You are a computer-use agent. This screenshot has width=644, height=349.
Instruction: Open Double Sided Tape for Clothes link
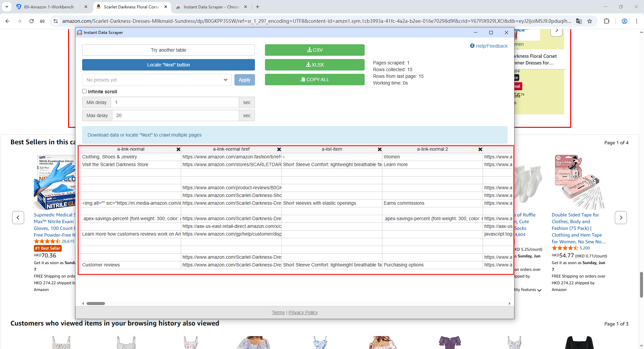579,228
